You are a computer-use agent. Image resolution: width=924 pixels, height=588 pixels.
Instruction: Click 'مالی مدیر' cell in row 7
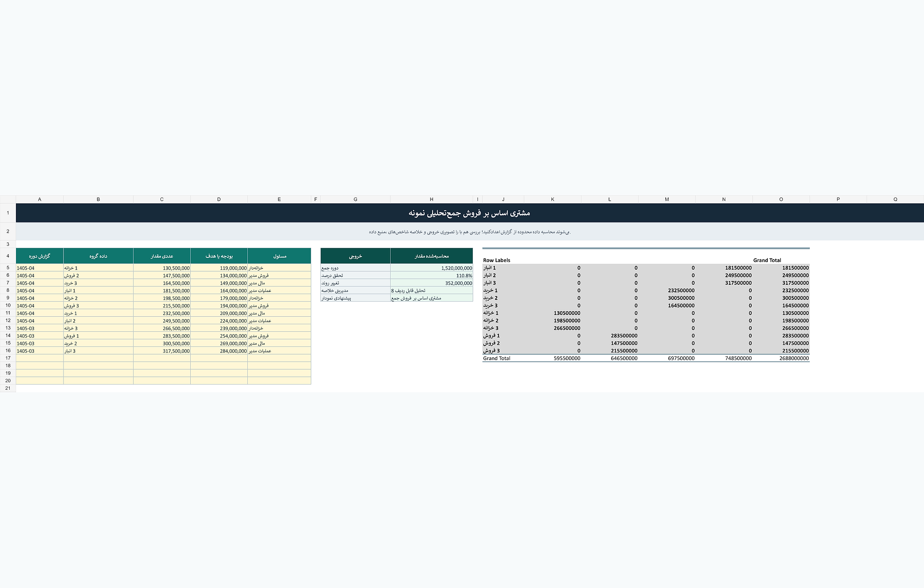tap(279, 283)
